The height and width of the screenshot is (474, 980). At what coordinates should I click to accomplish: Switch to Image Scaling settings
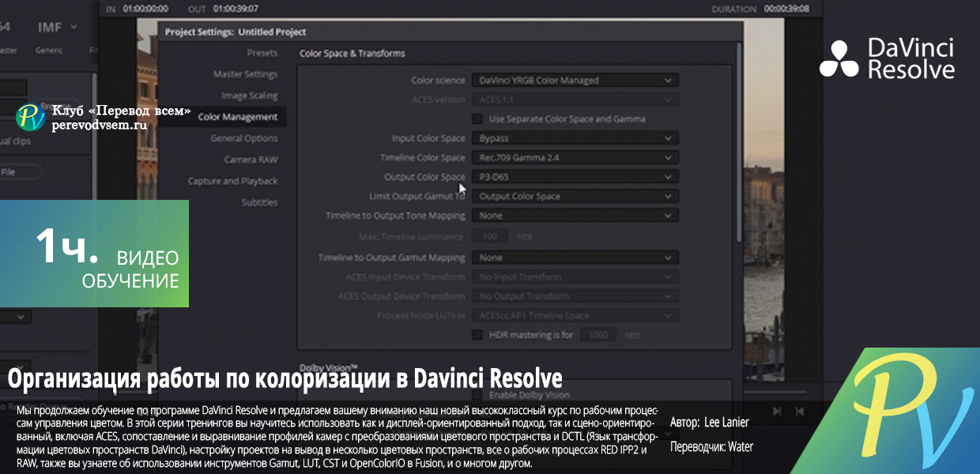coord(249,96)
